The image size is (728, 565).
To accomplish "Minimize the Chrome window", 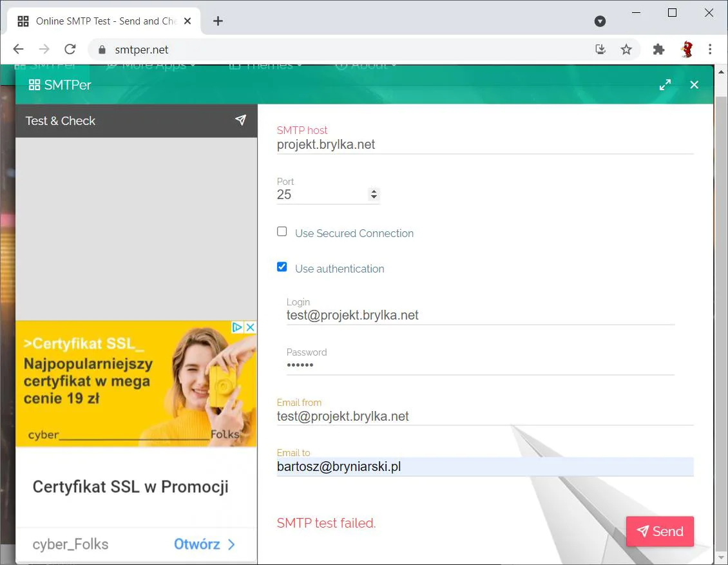I will click(x=636, y=13).
